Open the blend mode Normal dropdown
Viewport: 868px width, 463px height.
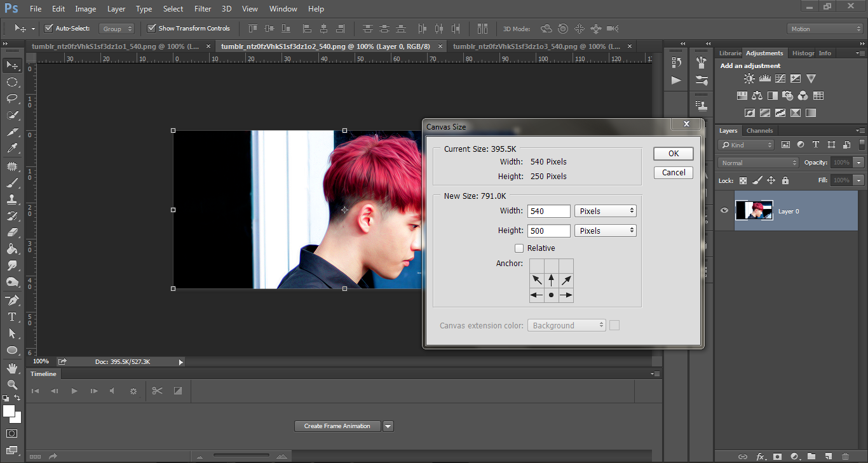coord(758,163)
